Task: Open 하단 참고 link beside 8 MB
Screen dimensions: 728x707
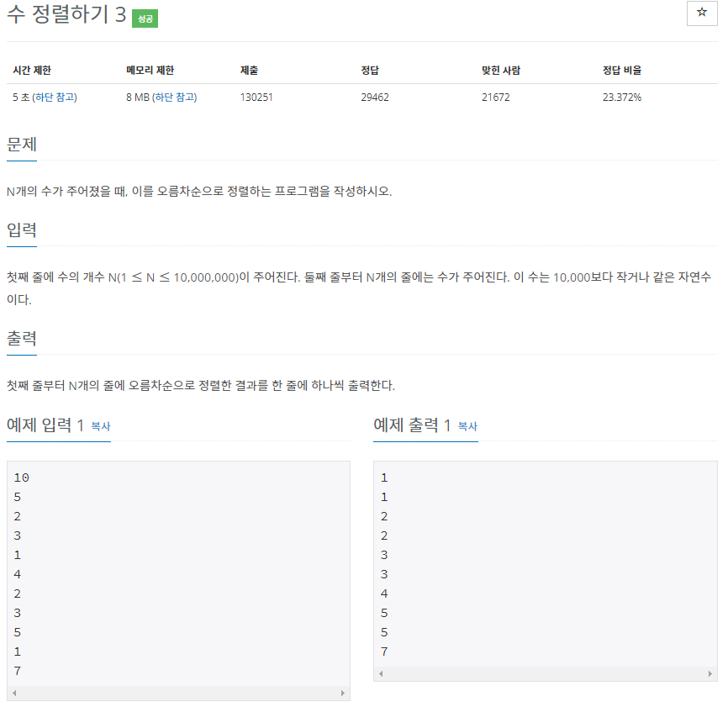Action: [x=176, y=97]
